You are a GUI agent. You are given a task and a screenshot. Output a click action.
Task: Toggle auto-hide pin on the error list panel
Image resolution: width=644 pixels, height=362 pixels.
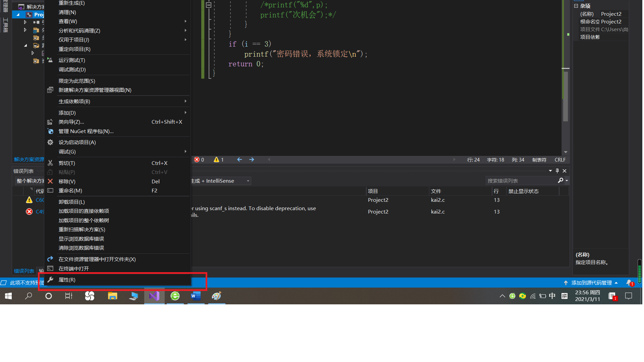point(557,171)
